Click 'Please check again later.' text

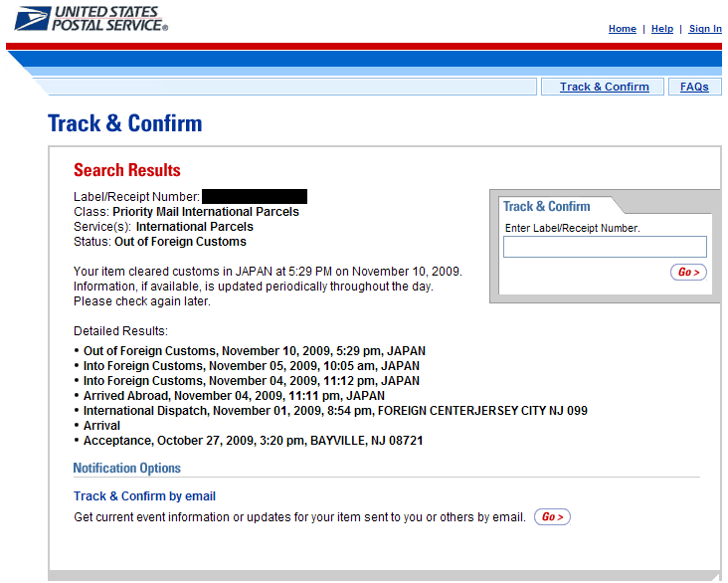(x=142, y=301)
